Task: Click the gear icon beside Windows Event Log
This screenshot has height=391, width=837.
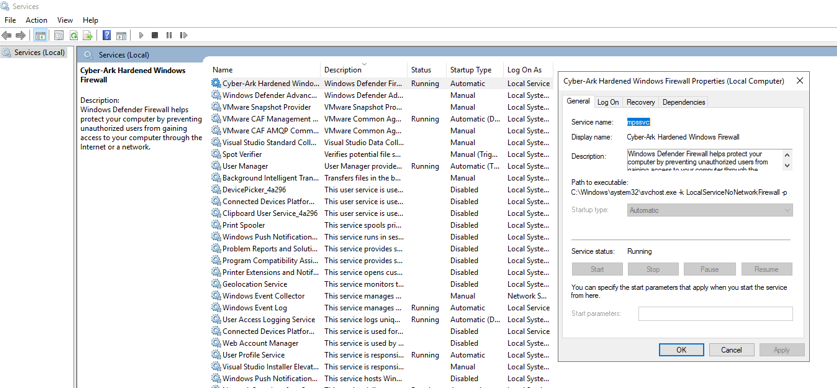Action: click(x=216, y=308)
